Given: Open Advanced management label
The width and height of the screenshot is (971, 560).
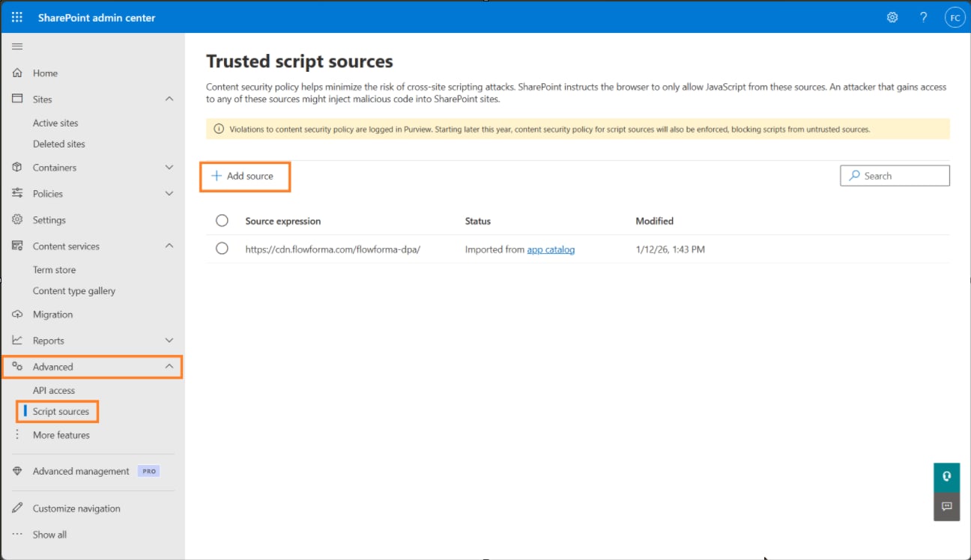Looking at the screenshot, I should click(x=81, y=471).
